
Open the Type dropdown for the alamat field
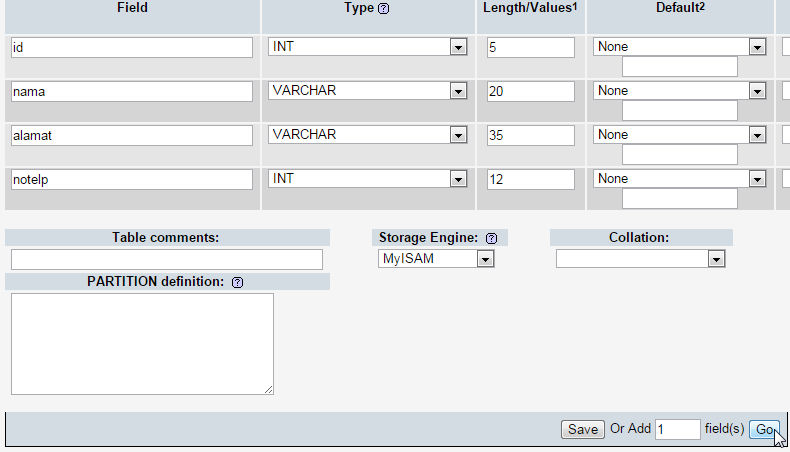368,135
